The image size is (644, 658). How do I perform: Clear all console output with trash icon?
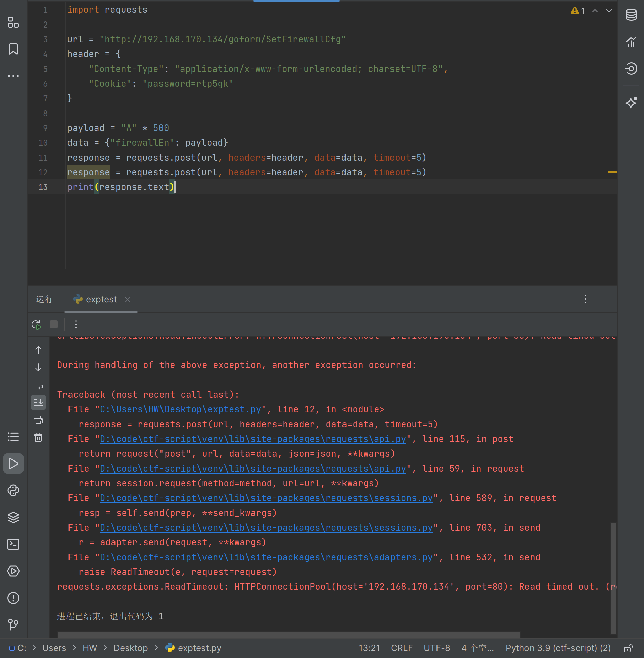(x=38, y=437)
